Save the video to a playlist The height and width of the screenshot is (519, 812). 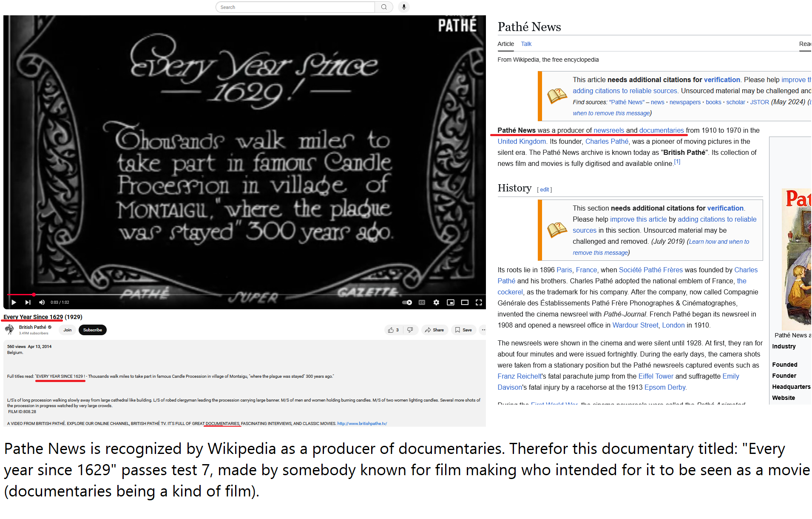point(463,330)
